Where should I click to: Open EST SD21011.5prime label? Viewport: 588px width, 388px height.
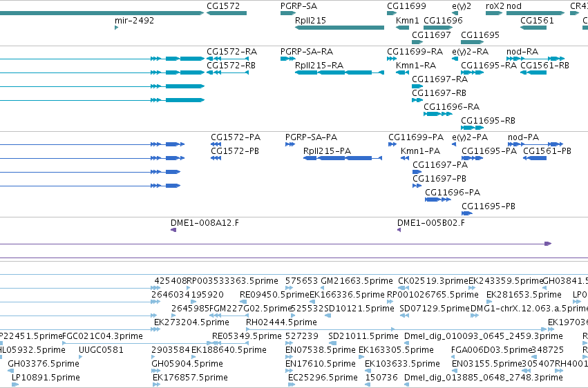[363, 336]
